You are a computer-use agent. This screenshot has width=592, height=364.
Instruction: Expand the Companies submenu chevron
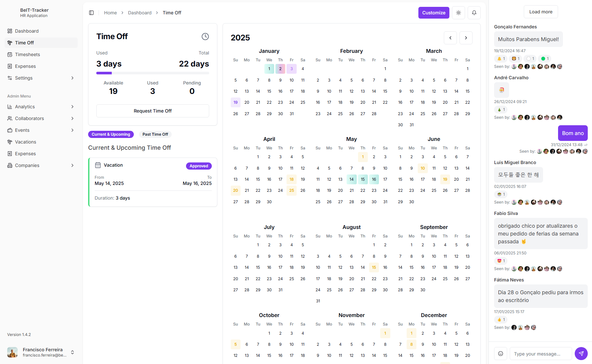pos(72,165)
